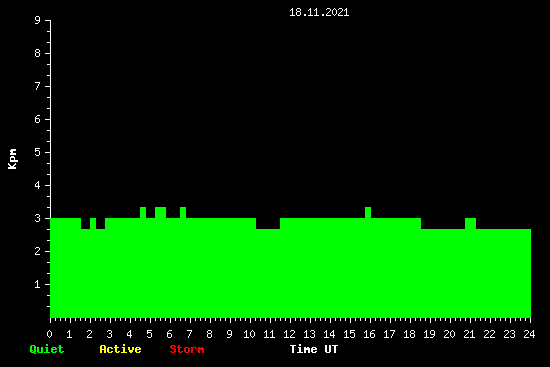
Task: Click the green spike above hour 16
Action: 368,212
